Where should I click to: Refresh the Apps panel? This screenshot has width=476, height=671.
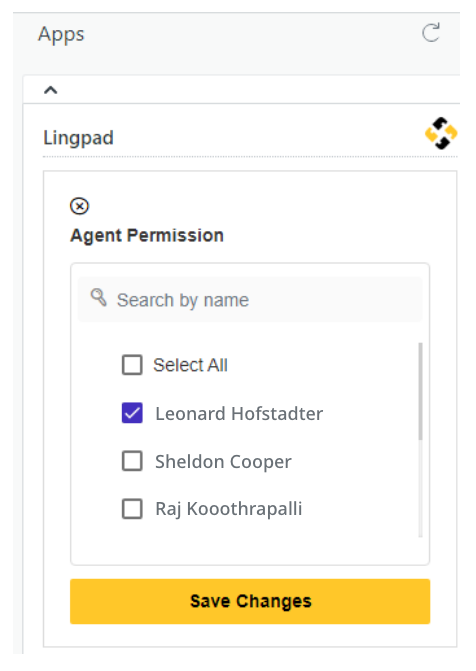(x=431, y=33)
